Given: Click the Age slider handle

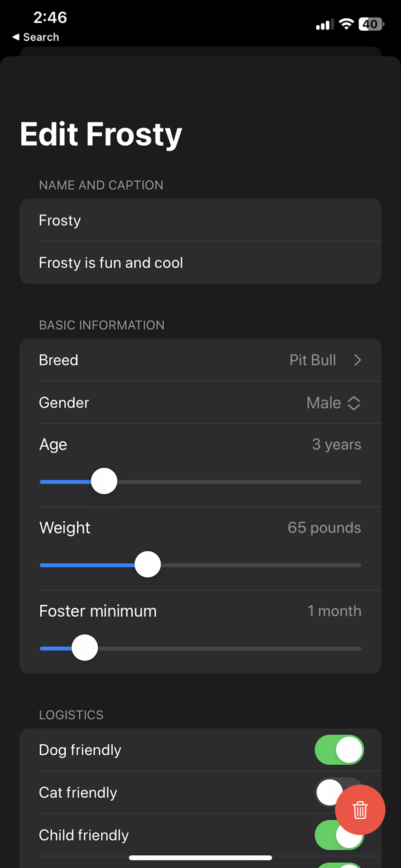Looking at the screenshot, I should 104,481.
